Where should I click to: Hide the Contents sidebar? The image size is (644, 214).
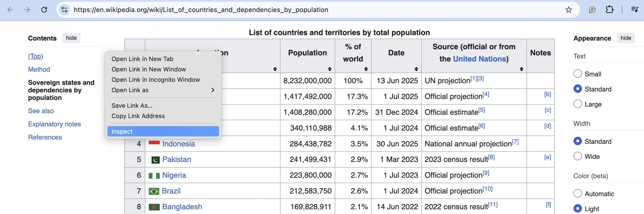[x=71, y=38]
